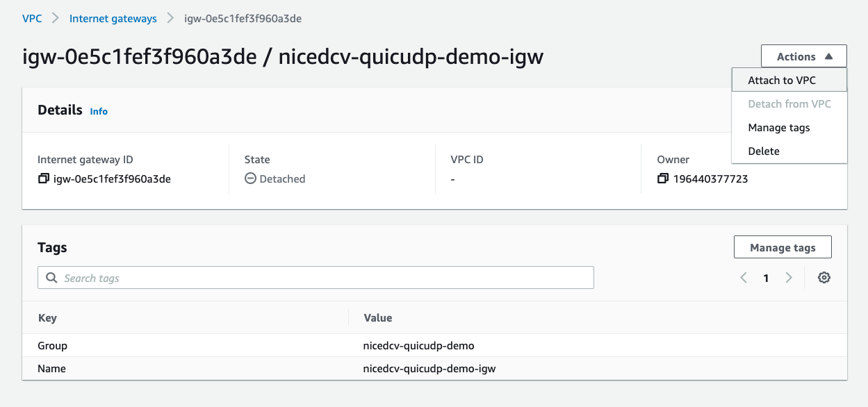Go to previous tags page arrow
This screenshot has width=868, height=407.
coord(744,278)
